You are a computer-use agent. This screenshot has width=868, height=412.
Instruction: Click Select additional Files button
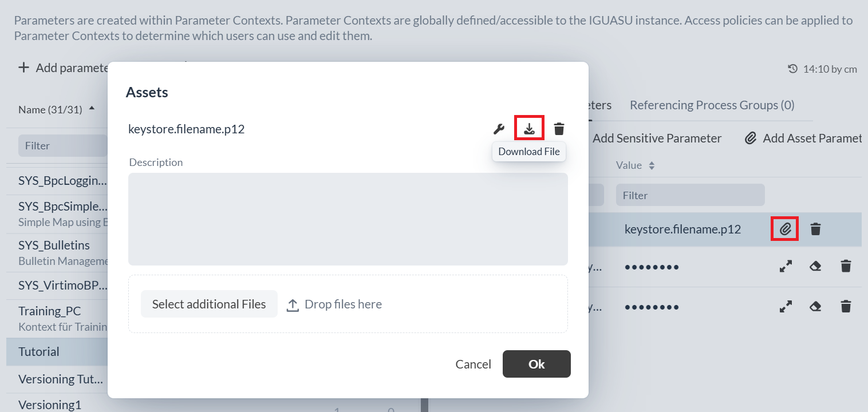point(209,304)
